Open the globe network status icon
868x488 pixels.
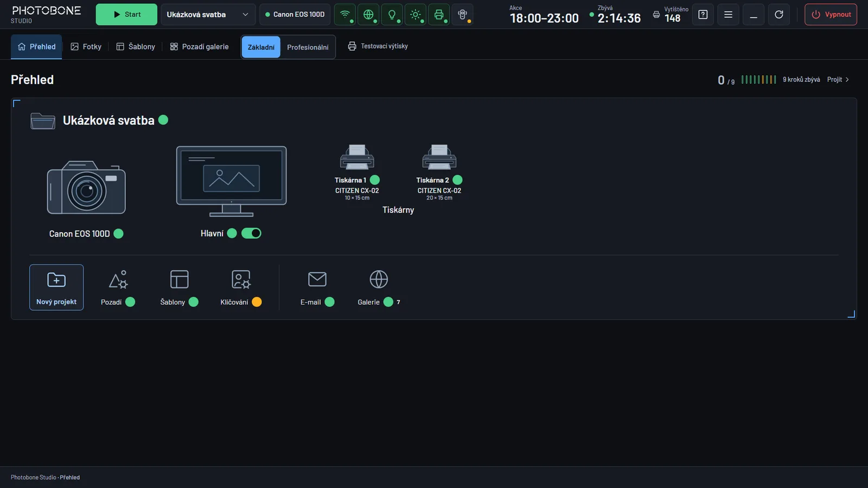coord(368,15)
